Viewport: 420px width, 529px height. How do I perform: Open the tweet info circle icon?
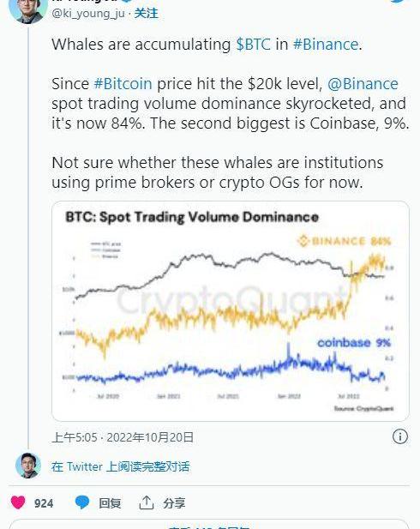[x=400, y=436]
